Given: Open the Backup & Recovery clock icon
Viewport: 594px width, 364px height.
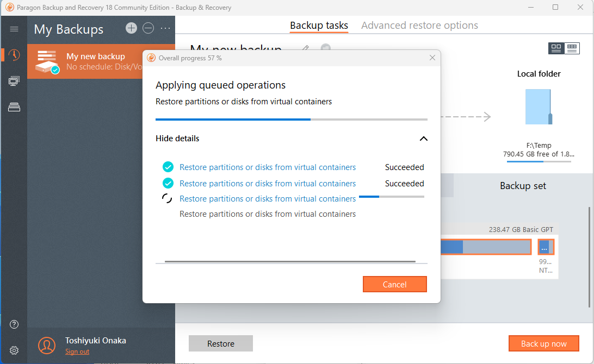Looking at the screenshot, I should tap(14, 55).
